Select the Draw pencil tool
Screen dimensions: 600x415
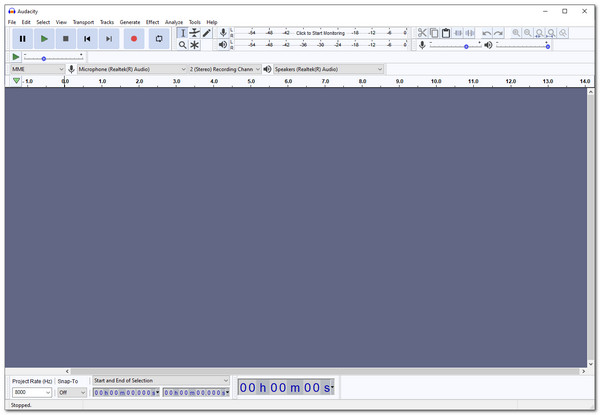pos(207,33)
